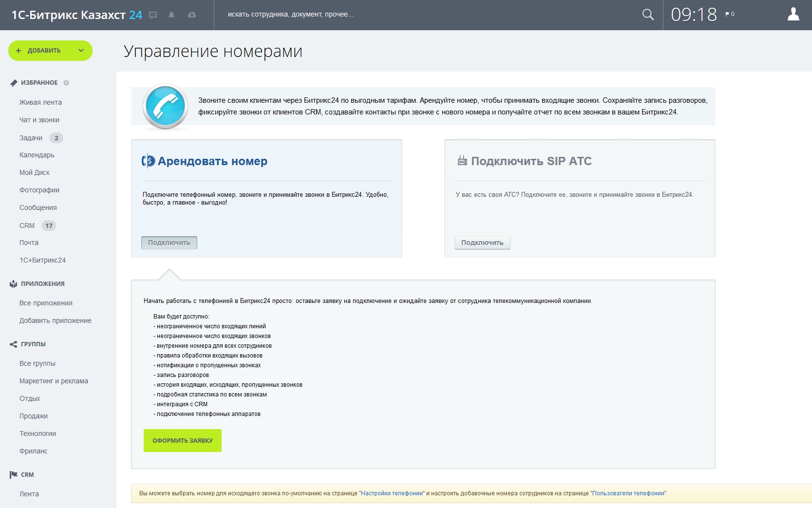The image size is (812, 508).
Task: Click text 'интеграция с CRM' in list
Action: [x=182, y=404]
